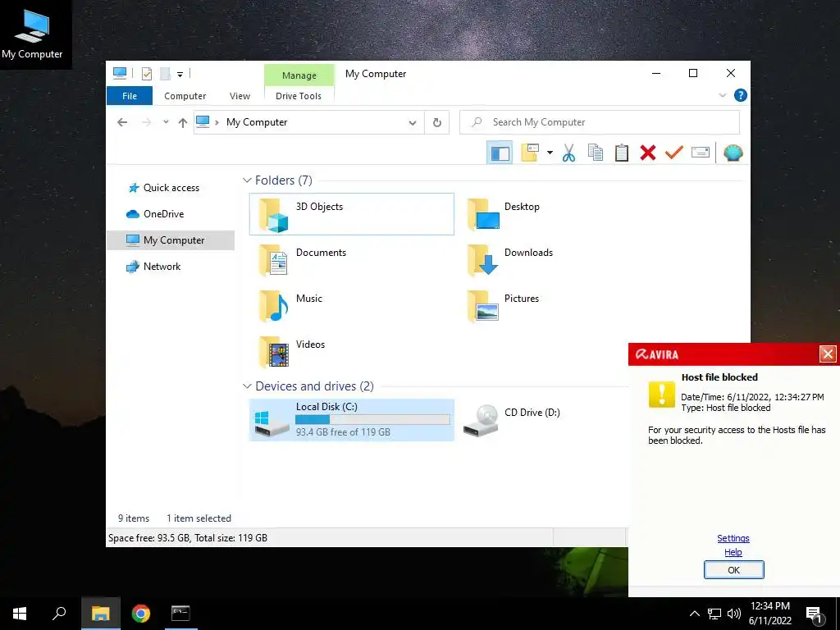Go back with the Back arrow
Screen dimensions: 840x630
pyautogui.click(x=122, y=123)
